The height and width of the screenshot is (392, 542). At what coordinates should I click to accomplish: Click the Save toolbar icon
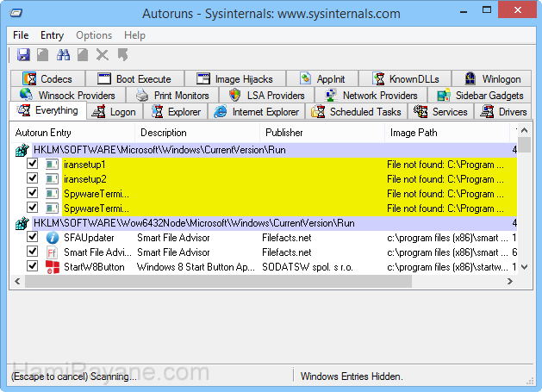[x=23, y=54]
